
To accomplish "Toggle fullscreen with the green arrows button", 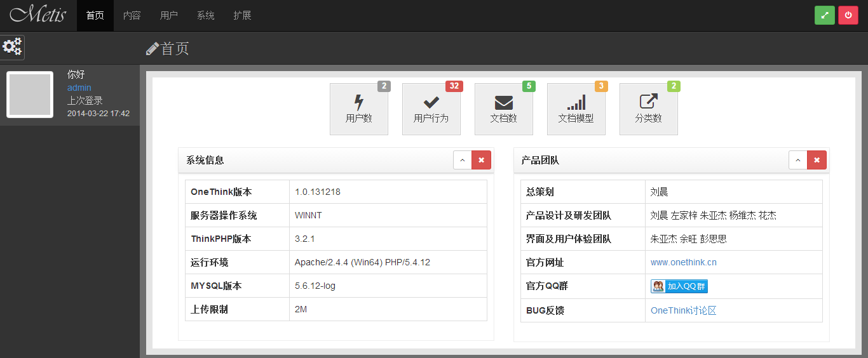I will pos(824,15).
